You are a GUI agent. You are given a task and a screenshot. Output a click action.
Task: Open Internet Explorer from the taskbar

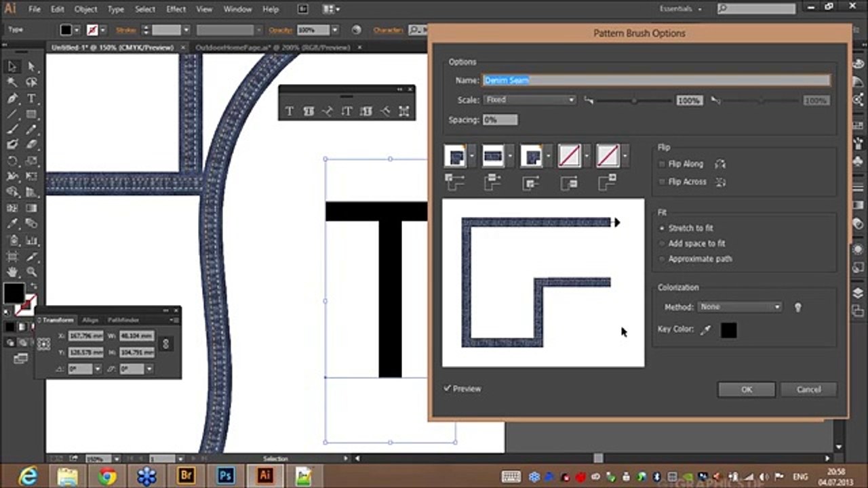[x=28, y=476]
